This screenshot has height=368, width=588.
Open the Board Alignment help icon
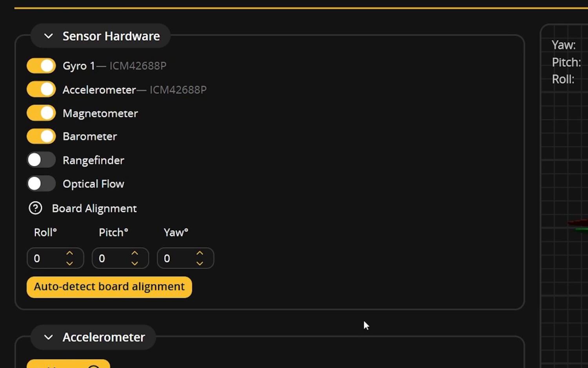[x=35, y=208]
